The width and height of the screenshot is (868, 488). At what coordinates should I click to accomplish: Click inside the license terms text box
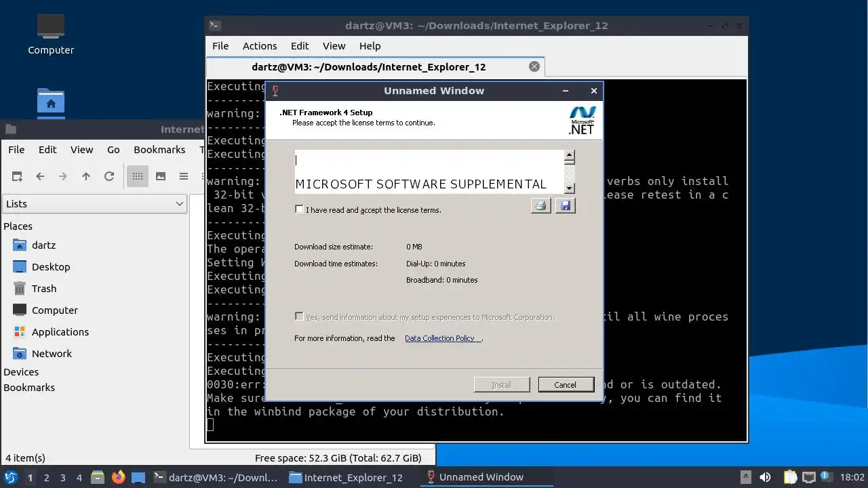[429, 172]
